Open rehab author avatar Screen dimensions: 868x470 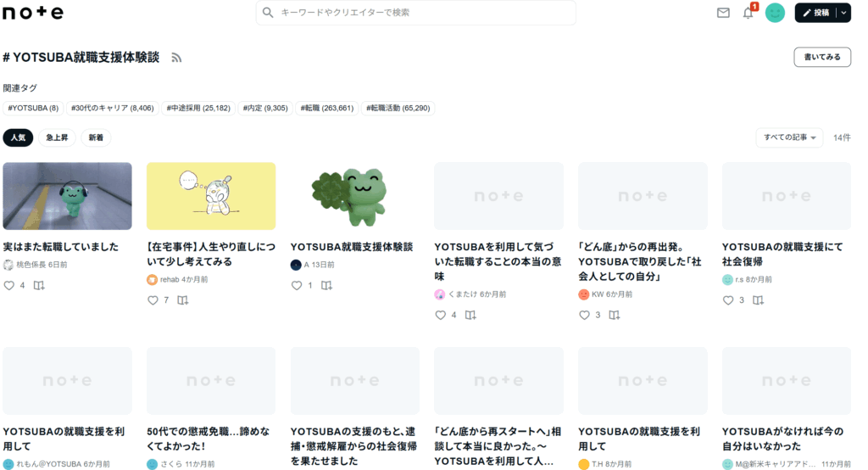tap(153, 280)
